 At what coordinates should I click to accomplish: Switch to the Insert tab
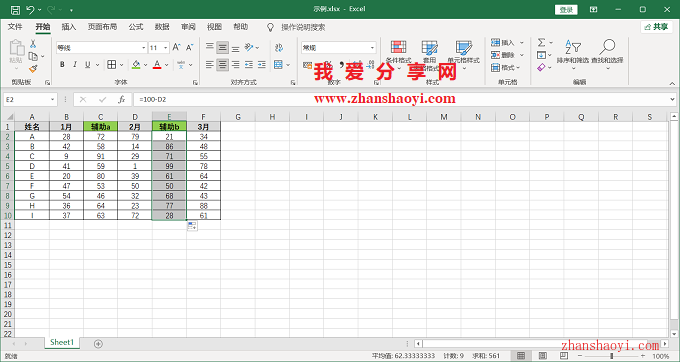click(x=69, y=27)
